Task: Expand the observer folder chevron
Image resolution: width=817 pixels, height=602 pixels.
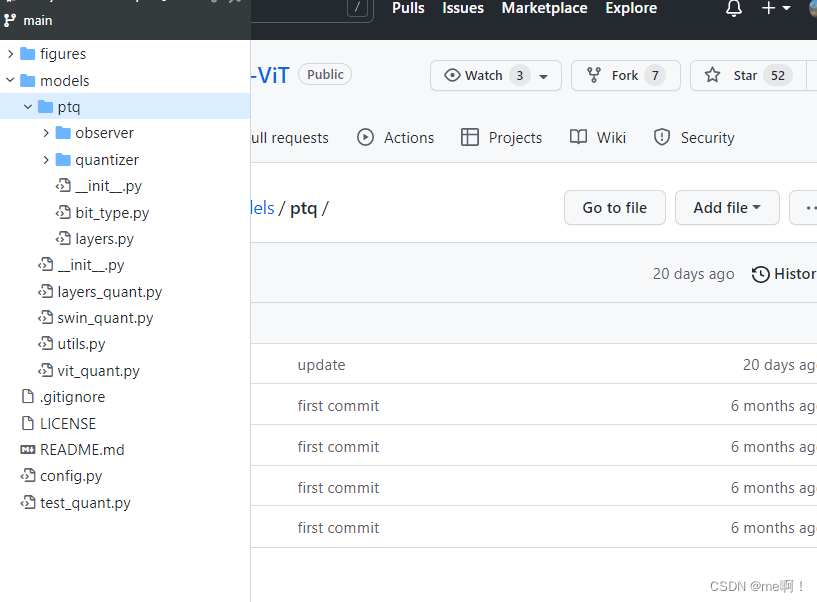Action: (46, 133)
